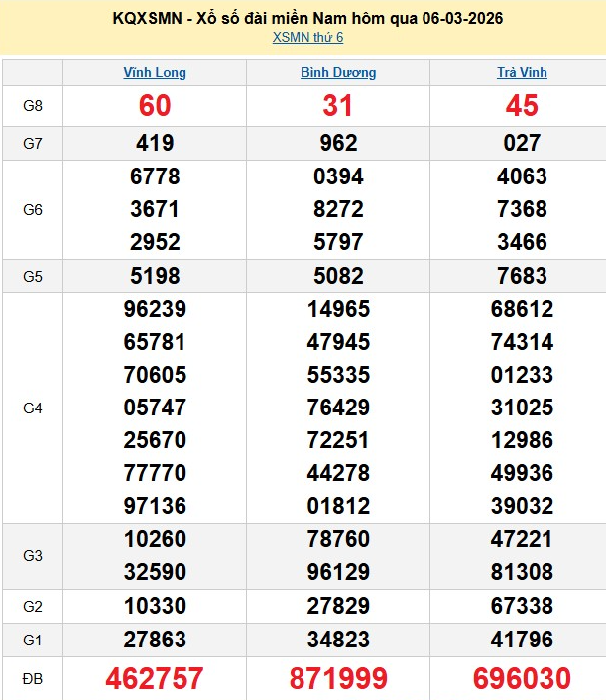Select the G1 row label
Screen dimensions: 606x700
click(33, 639)
